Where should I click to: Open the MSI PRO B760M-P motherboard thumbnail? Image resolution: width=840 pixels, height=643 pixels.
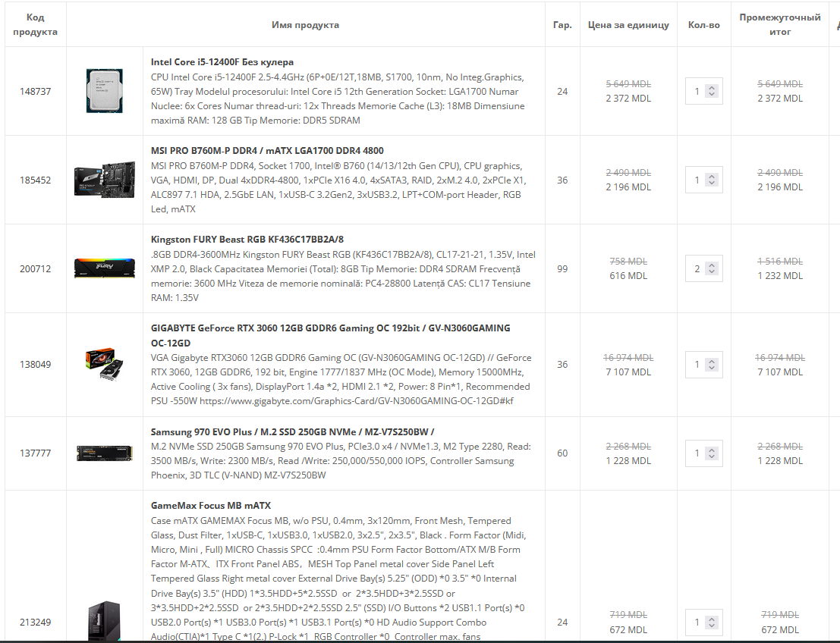coord(105,180)
